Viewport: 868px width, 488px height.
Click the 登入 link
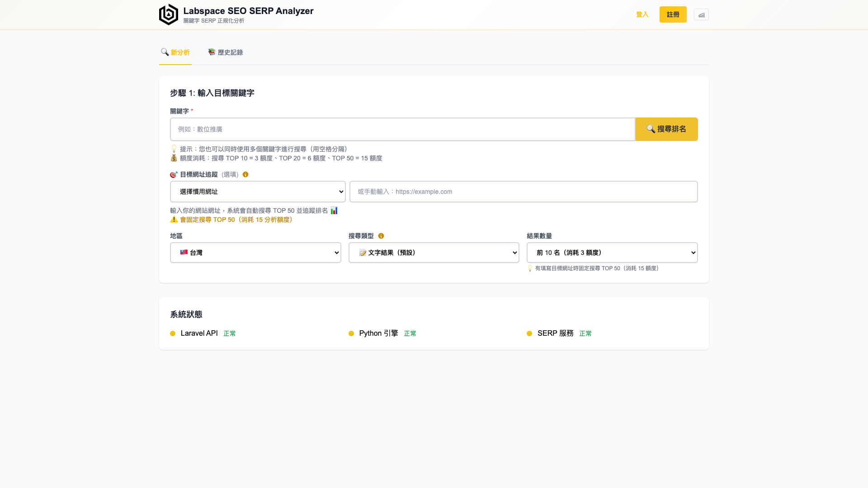642,14
